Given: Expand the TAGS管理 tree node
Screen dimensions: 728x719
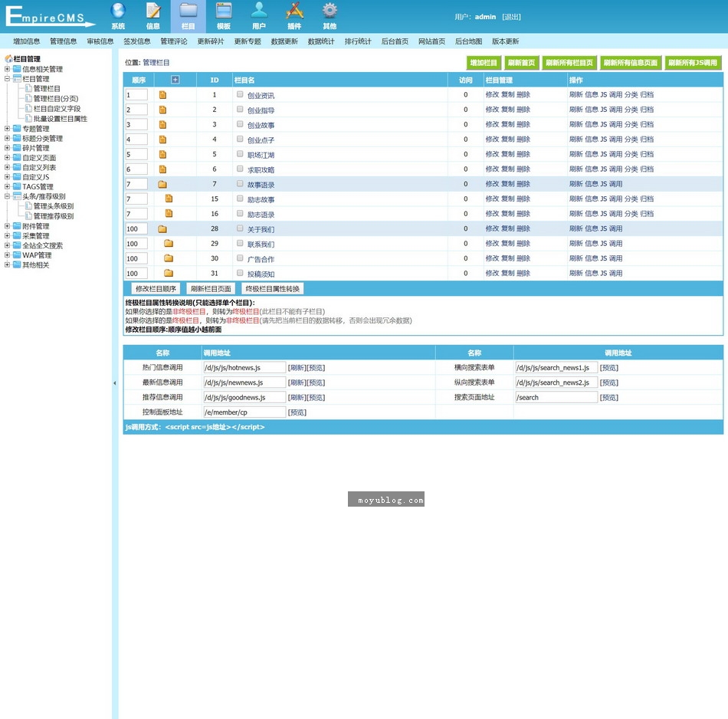Looking at the screenshot, I should pyautogui.click(x=7, y=186).
